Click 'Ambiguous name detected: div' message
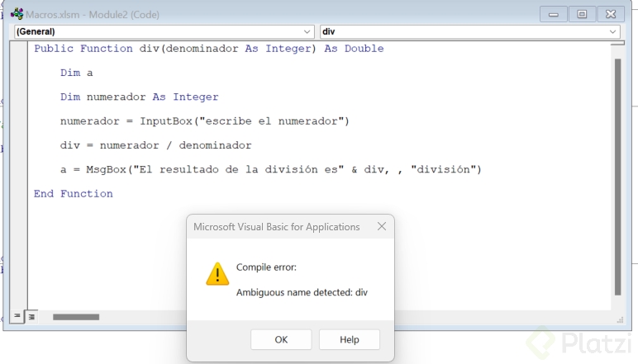The image size is (638, 364). pos(302,292)
